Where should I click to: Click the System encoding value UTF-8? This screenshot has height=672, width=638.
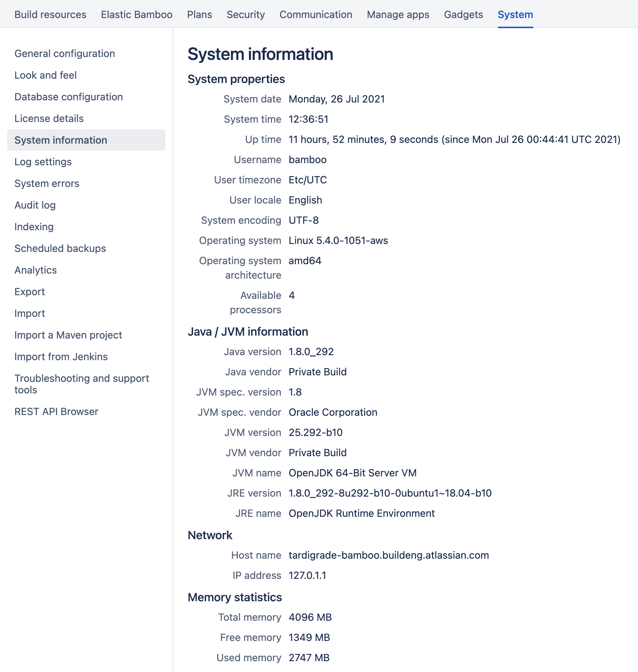[303, 220]
